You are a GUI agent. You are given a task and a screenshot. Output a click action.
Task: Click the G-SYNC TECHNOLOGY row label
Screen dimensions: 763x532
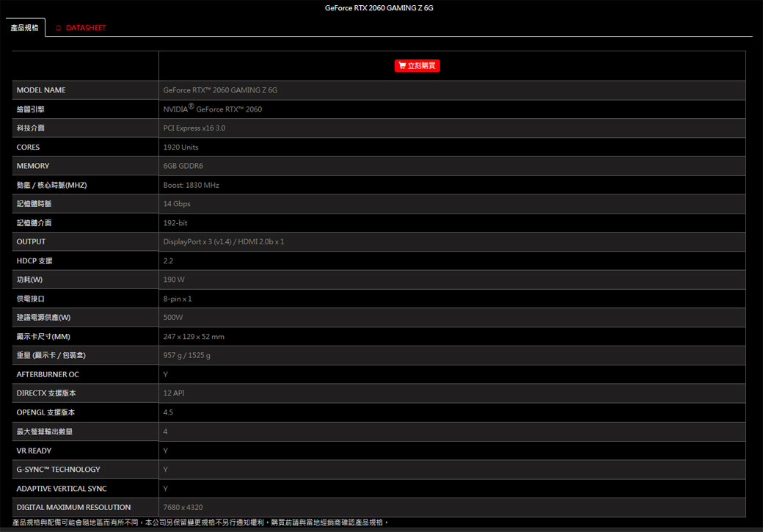(x=58, y=470)
